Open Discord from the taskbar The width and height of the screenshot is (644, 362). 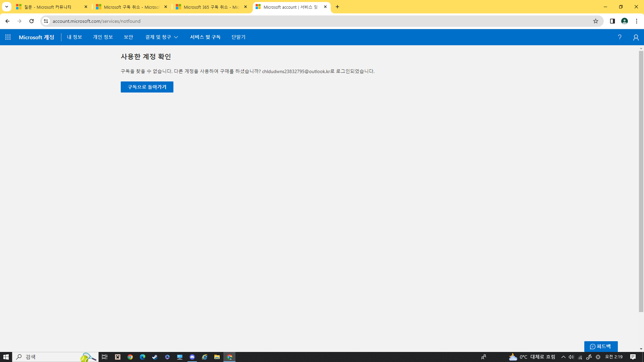coord(192,357)
